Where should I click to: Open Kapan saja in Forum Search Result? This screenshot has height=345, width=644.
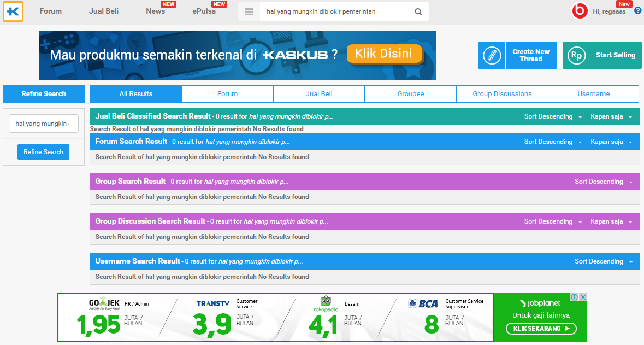tap(612, 142)
